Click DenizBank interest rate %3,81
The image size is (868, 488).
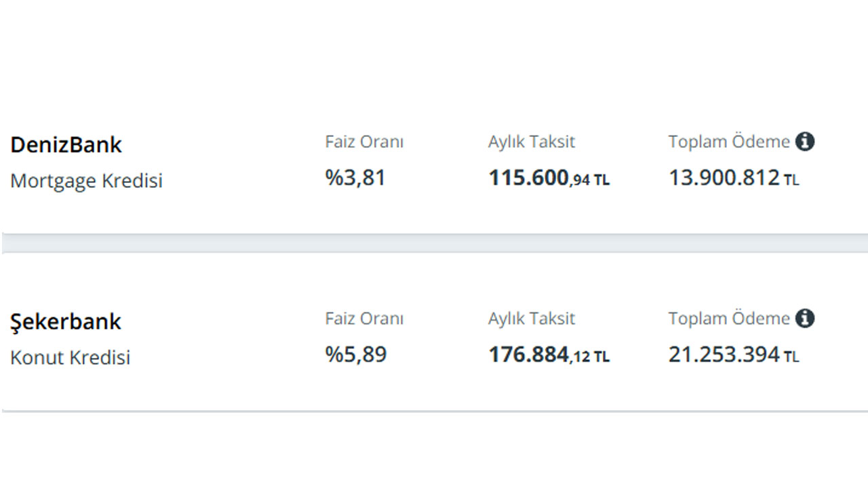pos(355,178)
